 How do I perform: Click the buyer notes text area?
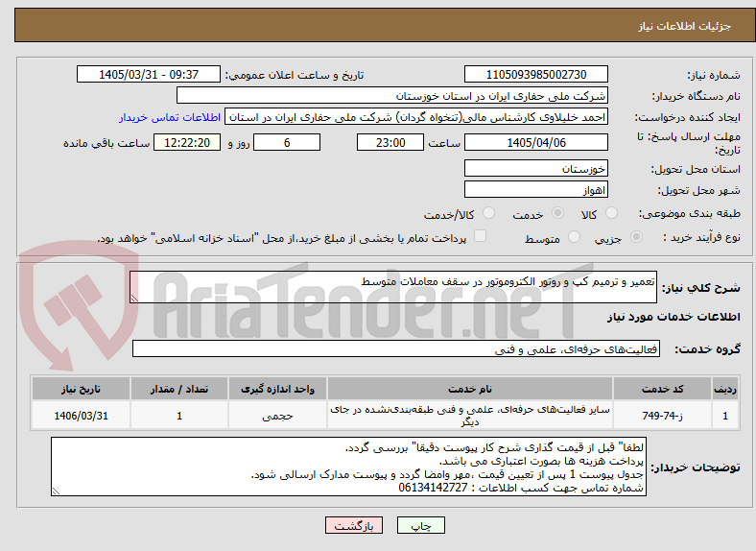click(348, 467)
